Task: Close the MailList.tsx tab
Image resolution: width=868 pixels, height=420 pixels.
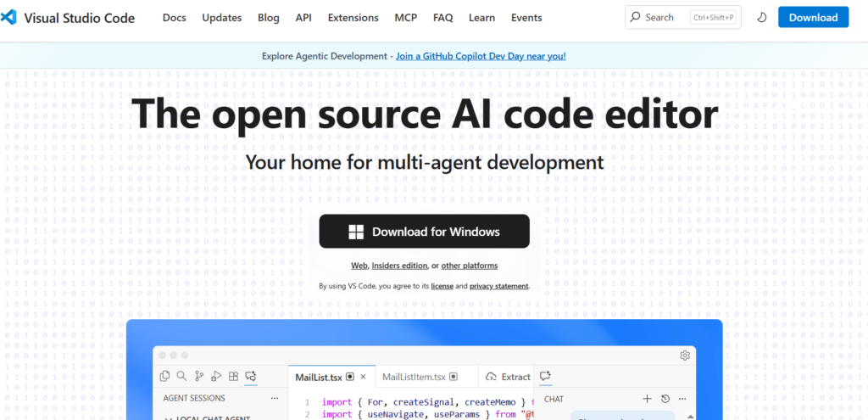Action: [364, 377]
